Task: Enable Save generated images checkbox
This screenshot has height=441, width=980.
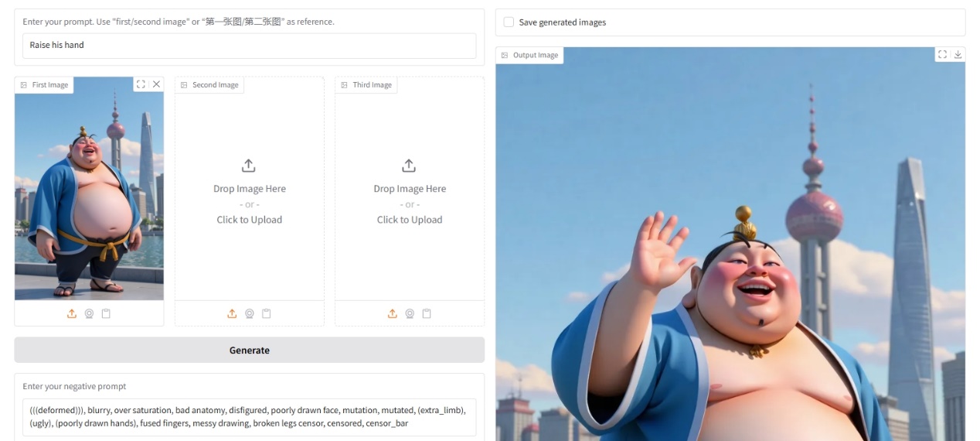Action: [509, 22]
